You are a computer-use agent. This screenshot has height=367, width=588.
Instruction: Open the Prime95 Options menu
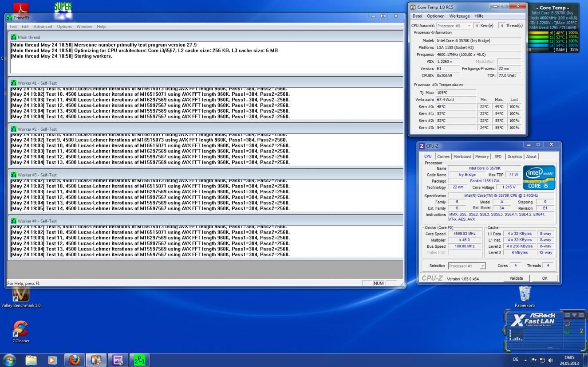click(x=64, y=27)
